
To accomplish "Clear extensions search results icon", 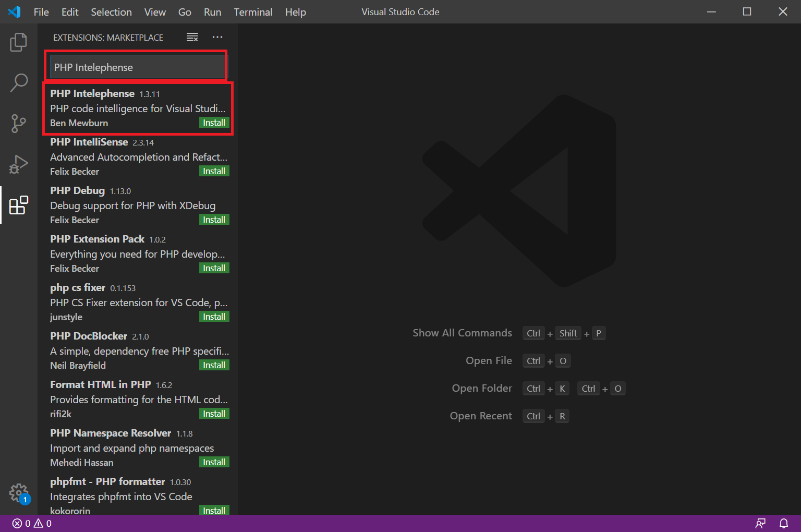I will point(192,37).
